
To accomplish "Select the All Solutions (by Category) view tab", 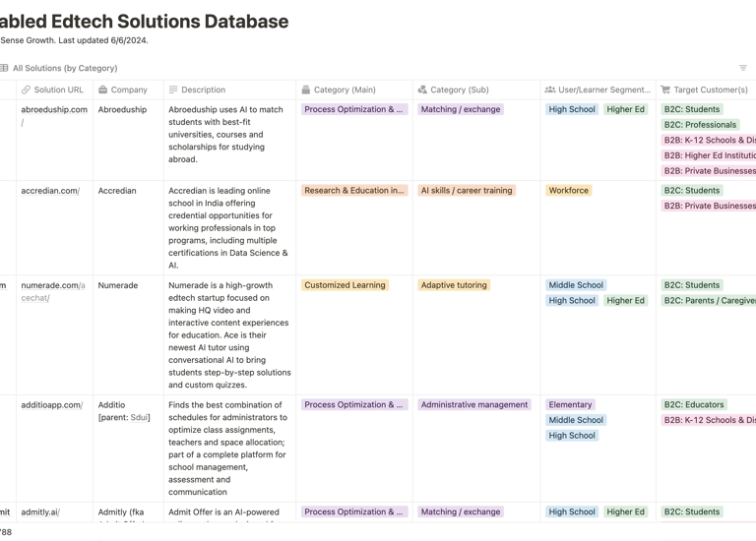I will click(65, 68).
